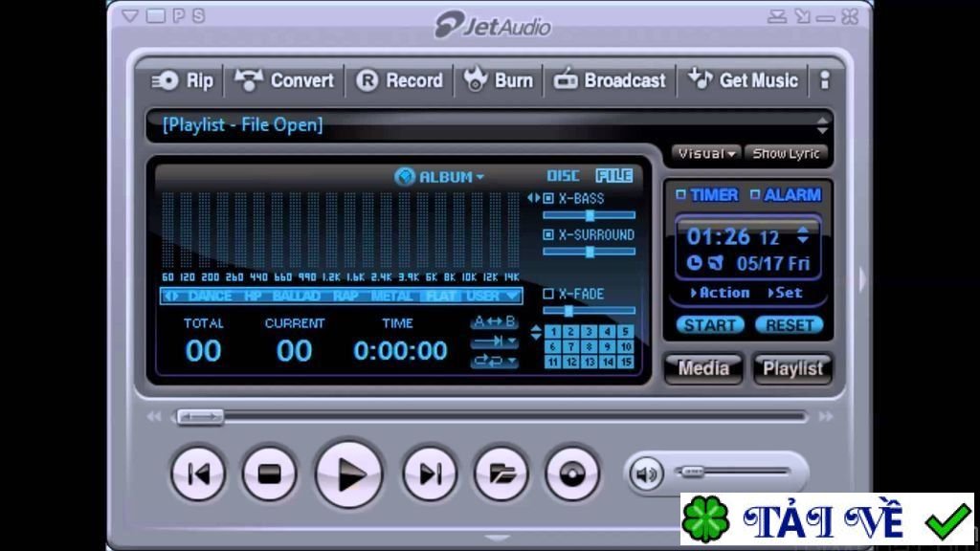Viewport: 980px width, 551px height.
Task: Open files with the folder icon
Action: click(x=501, y=474)
